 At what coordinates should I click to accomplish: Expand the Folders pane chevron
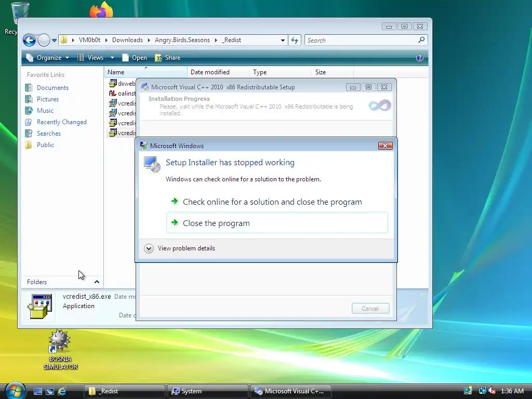(97, 282)
